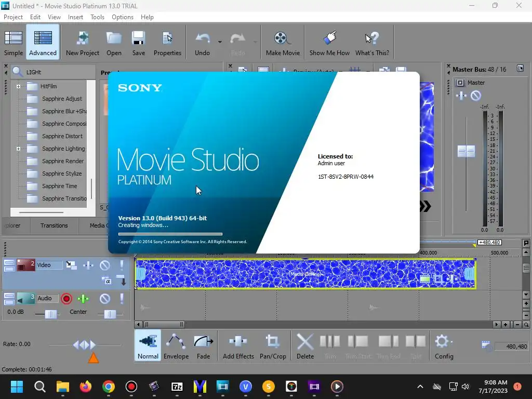Click the playback Rate scrub control
532x399 pixels.
pyautogui.click(x=85, y=345)
